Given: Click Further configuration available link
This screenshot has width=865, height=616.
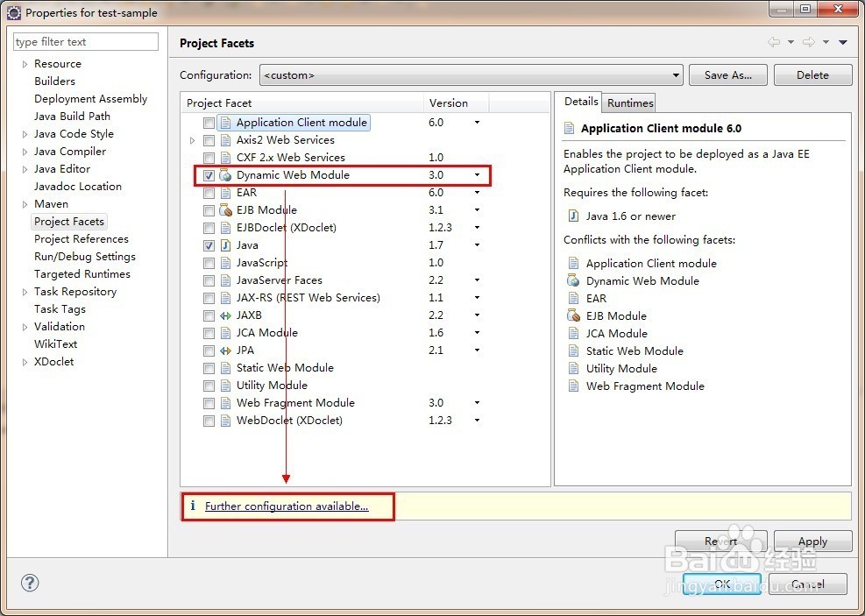Looking at the screenshot, I should pyautogui.click(x=287, y=506).
